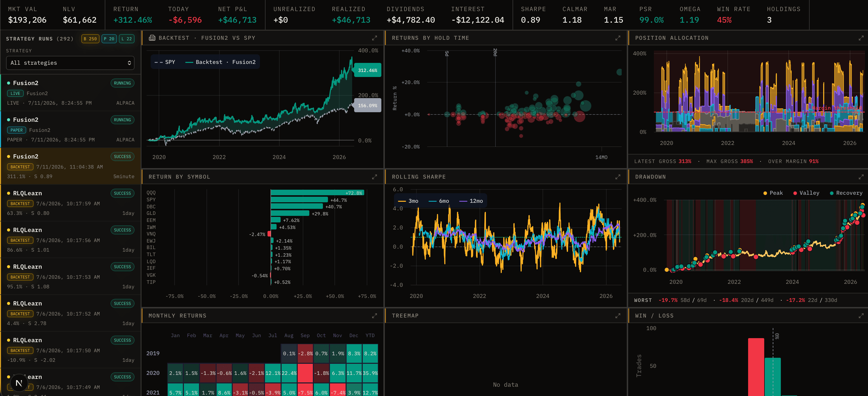The height and width of the screenshot is (396, 868).
Task: Click SUCCESS badge on Fusion2 backtest
Action: 122,157
